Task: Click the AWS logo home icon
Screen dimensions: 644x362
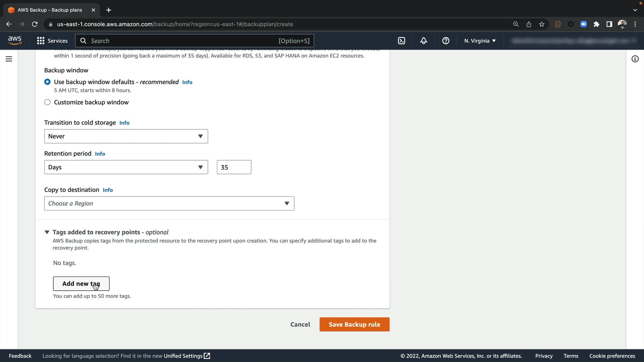Action: (15, 41)
